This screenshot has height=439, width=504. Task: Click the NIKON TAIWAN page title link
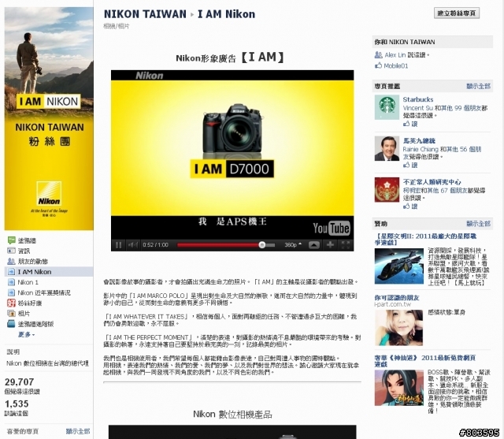145,14
